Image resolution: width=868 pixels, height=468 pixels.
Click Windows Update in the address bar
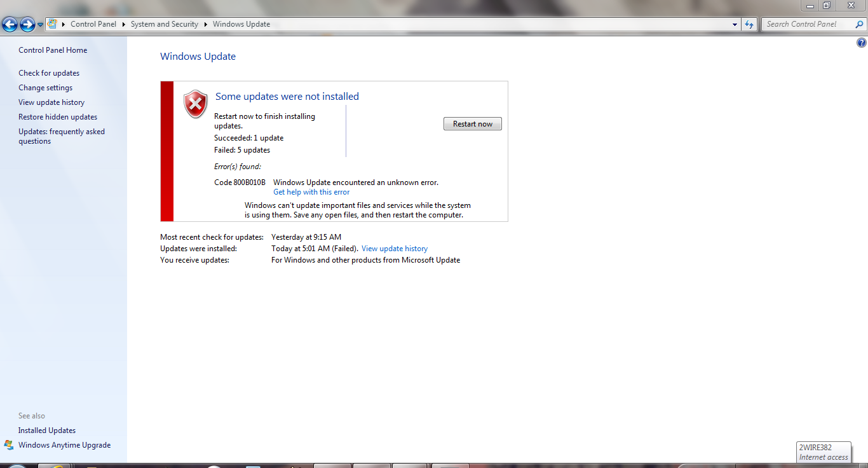[x=241, y=24]
